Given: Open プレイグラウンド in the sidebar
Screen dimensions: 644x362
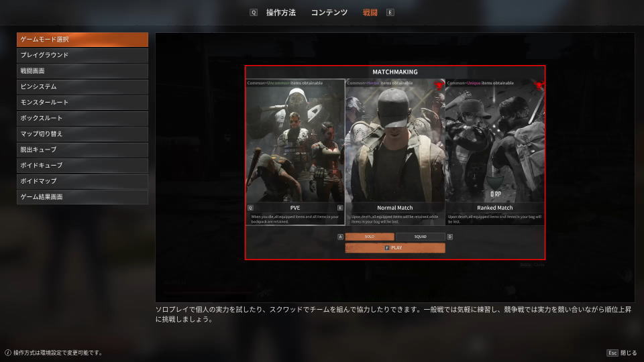Looking at the screenshot, I should (83, 55).
